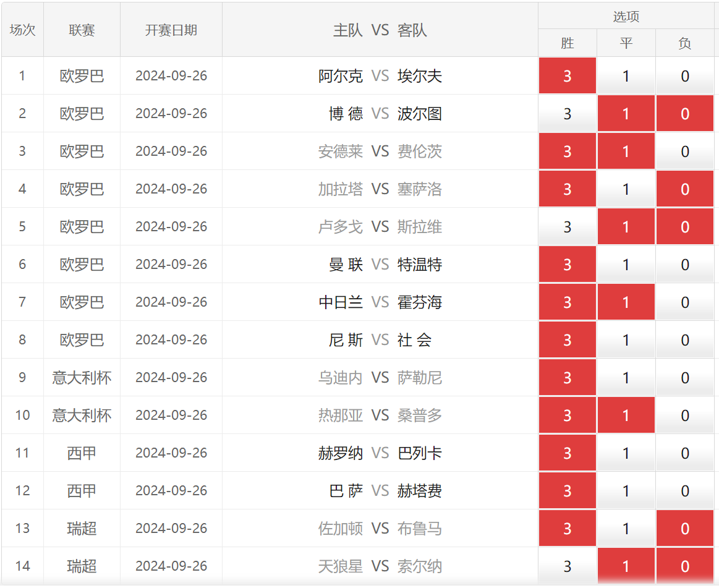
Task: Click home team name 天狼星
Action: pyautogui.click(x=340, y=566)
